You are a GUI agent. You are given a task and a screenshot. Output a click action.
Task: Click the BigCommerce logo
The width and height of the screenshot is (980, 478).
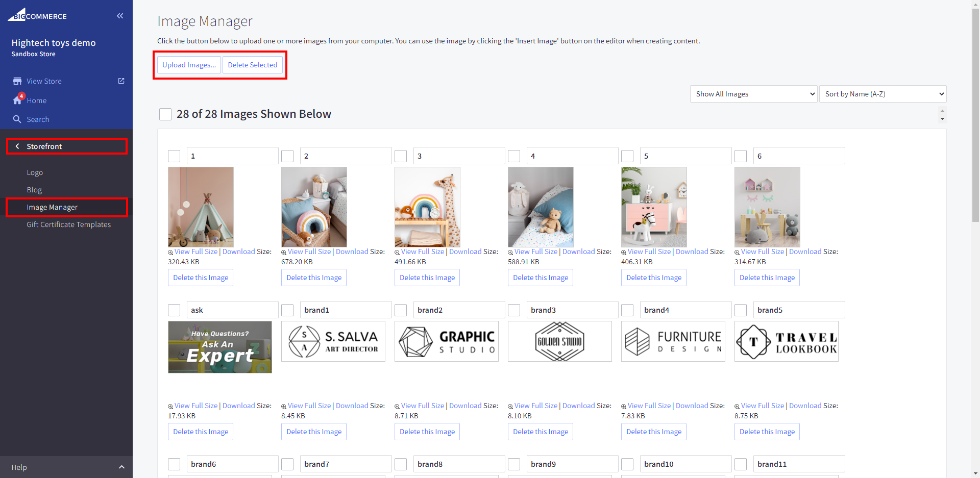(x=37, y=15)
